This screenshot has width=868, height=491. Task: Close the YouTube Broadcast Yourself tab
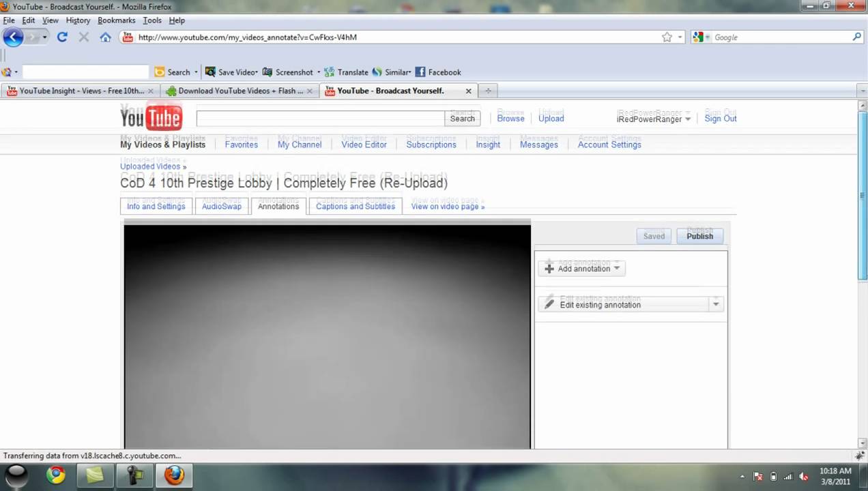pyautogui.click(x=468, y=91)
